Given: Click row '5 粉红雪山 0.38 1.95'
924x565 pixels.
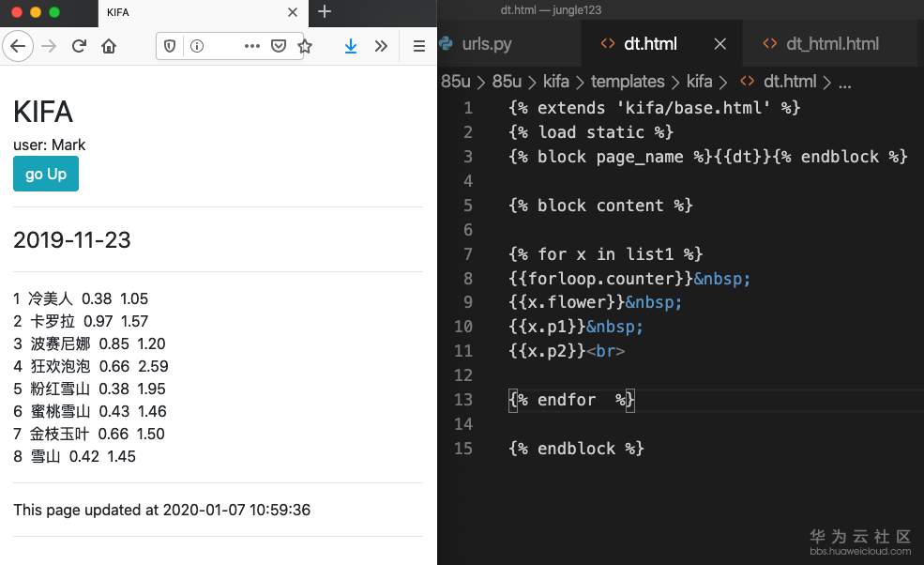Looking at the screenshot, I should pos(89,389).
